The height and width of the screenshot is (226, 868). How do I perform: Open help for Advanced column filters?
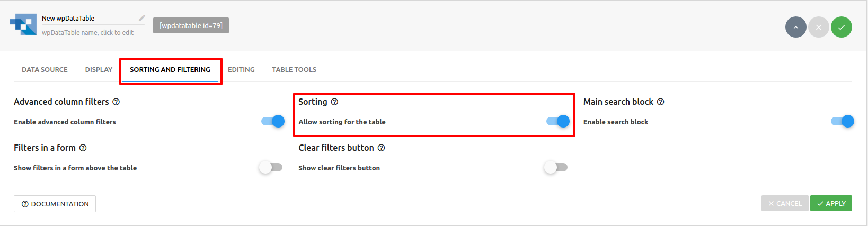(x=116, y=102)
